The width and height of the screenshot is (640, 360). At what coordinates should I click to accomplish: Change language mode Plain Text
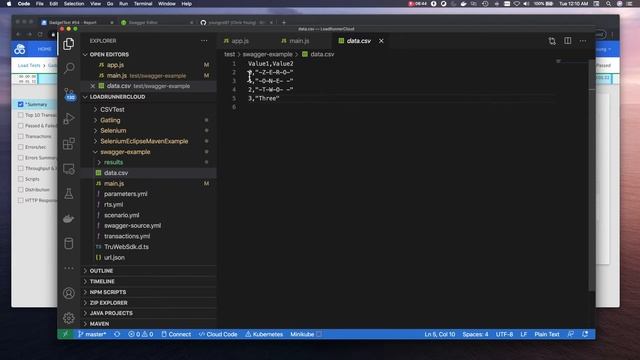tap(547, 334)
